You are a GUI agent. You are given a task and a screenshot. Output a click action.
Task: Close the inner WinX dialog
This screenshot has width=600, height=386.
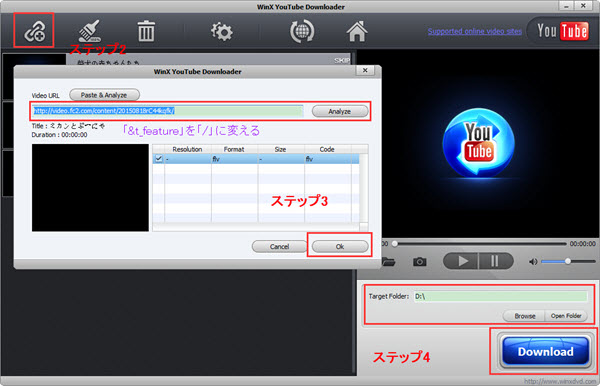(365, 70)
